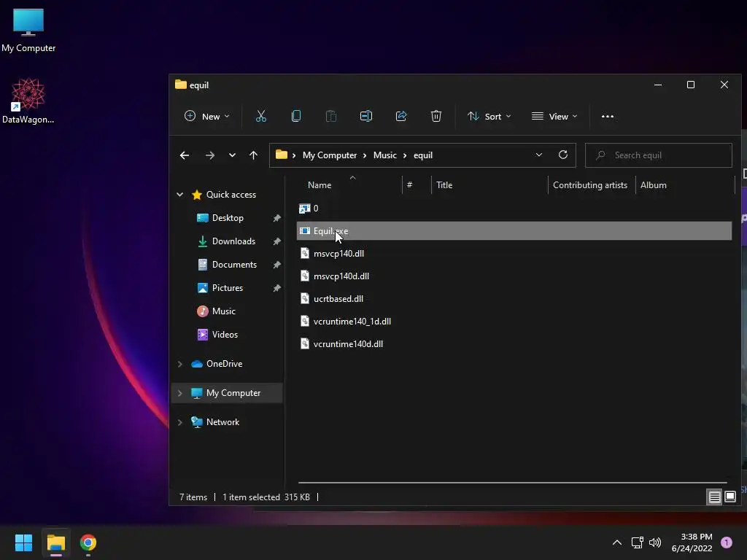Image resolution: width=747 pixels, height=560 pixels.
Task: Click the Rename icon in toolbar
Action: tap(366, 116)
